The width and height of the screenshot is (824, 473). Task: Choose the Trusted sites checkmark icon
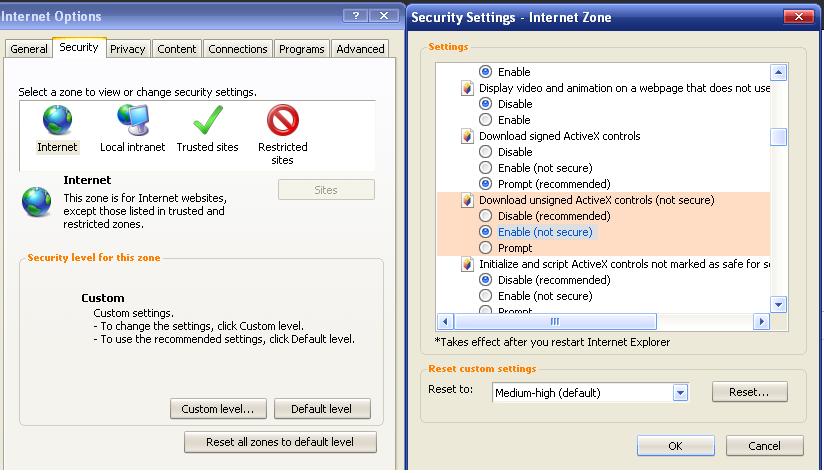coord(207,121)
